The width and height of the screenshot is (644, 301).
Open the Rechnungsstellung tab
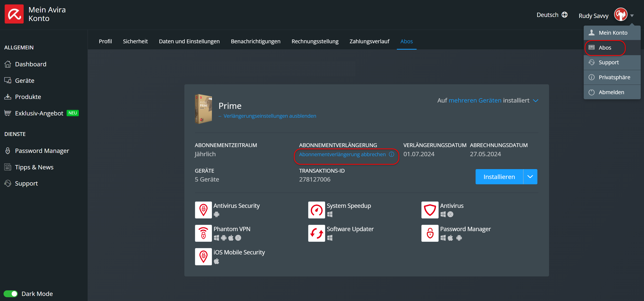[315, 41]
